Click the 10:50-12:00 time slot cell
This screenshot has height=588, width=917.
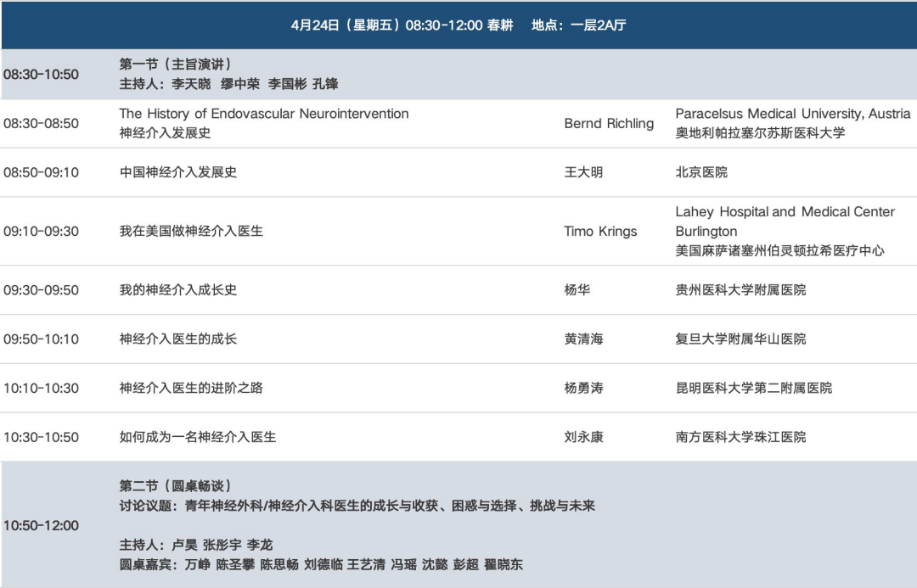41,526
